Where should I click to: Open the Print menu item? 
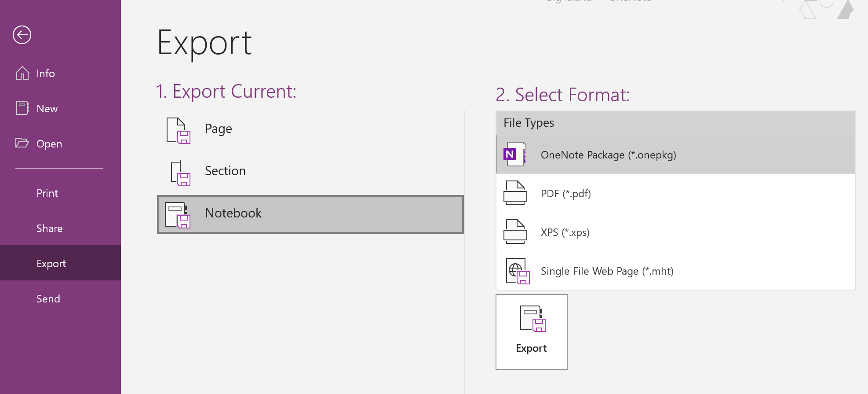tap(47, 193)
